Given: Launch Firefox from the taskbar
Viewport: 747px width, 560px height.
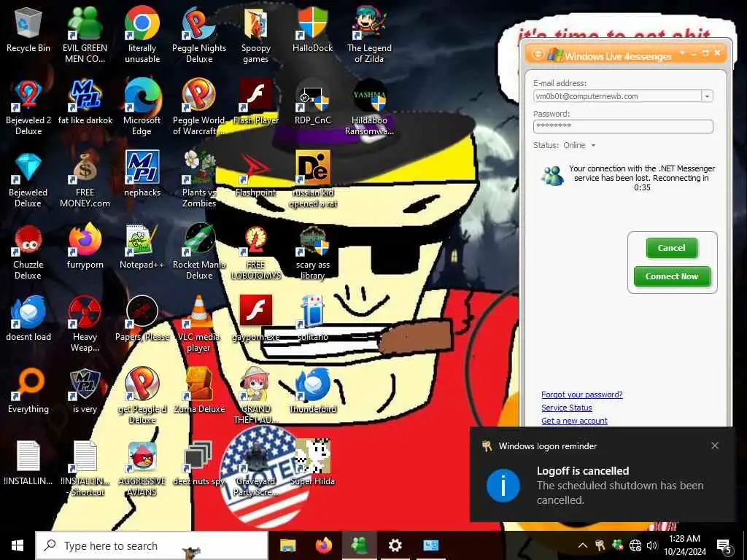Looking at the screenshot, I should click(324, 545).
